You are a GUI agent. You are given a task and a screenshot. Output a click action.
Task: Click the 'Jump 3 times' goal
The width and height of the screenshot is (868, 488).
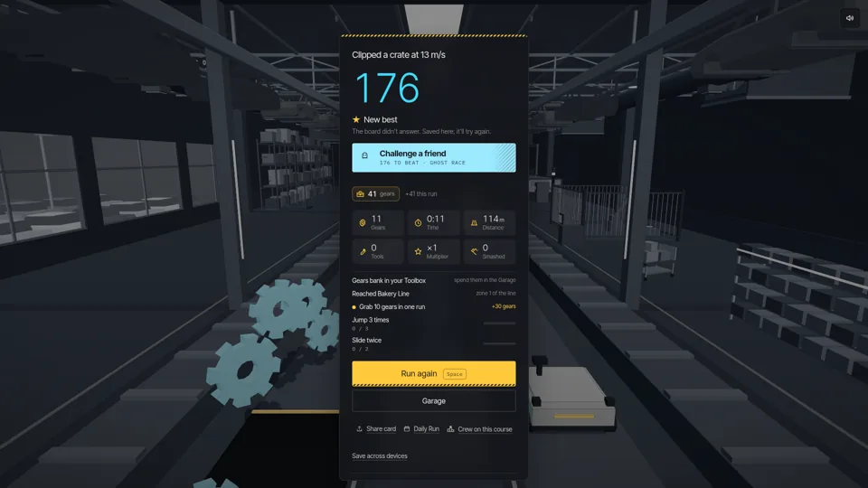371,320
